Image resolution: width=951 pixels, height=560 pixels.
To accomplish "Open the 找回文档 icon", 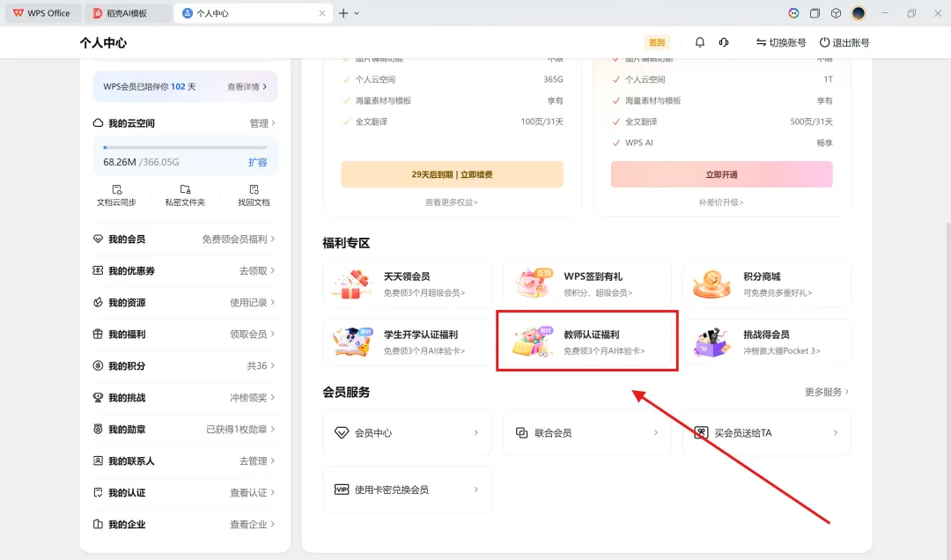I will tap(254, 195).
